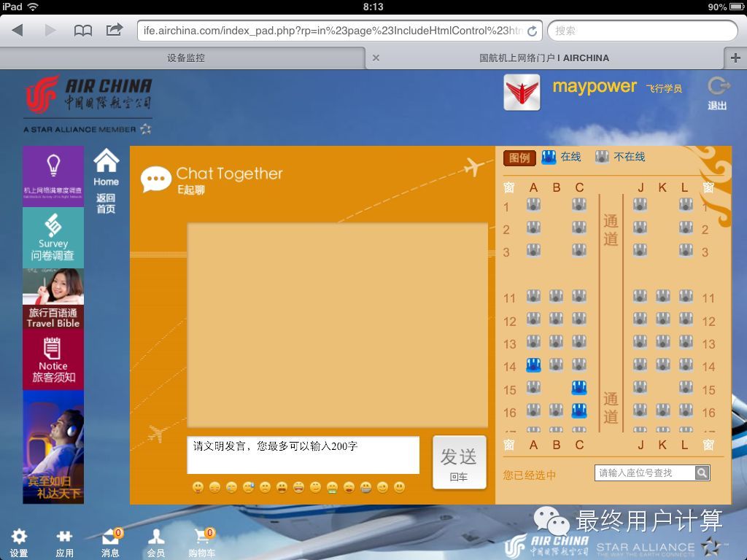Search seat with magnifier button

pyautogui.click(x=703, y=472)
